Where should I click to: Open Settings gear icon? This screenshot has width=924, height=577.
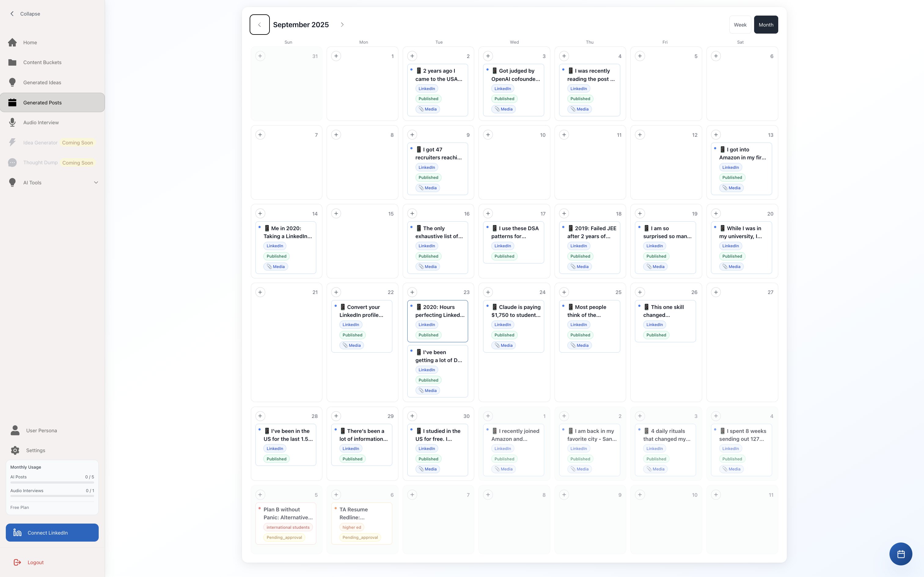coord(15,450)
